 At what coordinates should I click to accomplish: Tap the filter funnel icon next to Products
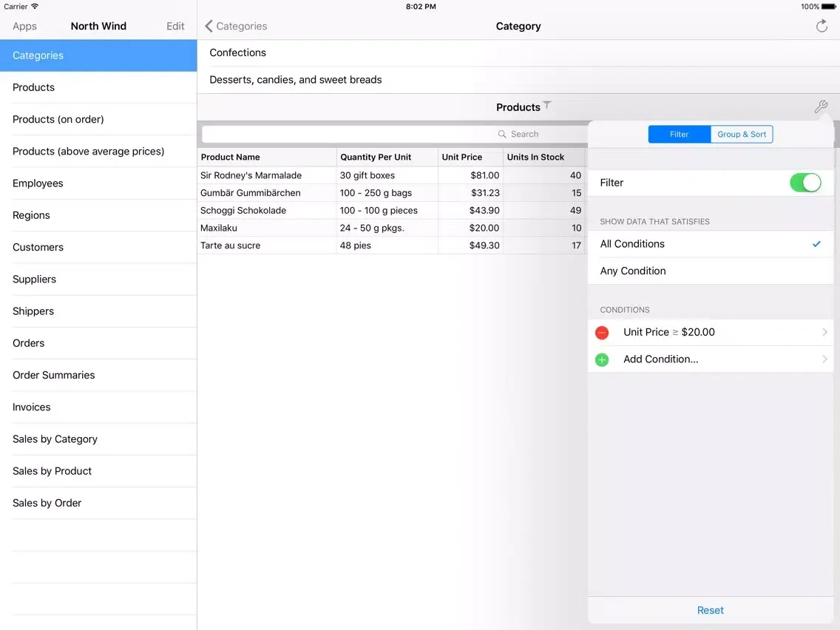[x=547, y=104]
